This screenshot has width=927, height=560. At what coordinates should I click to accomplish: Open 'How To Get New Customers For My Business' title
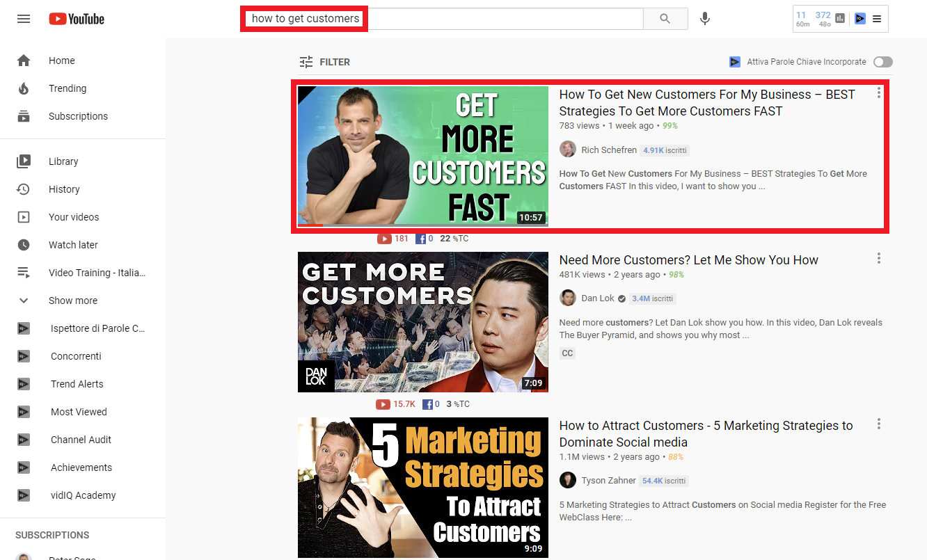pos(707,103)
